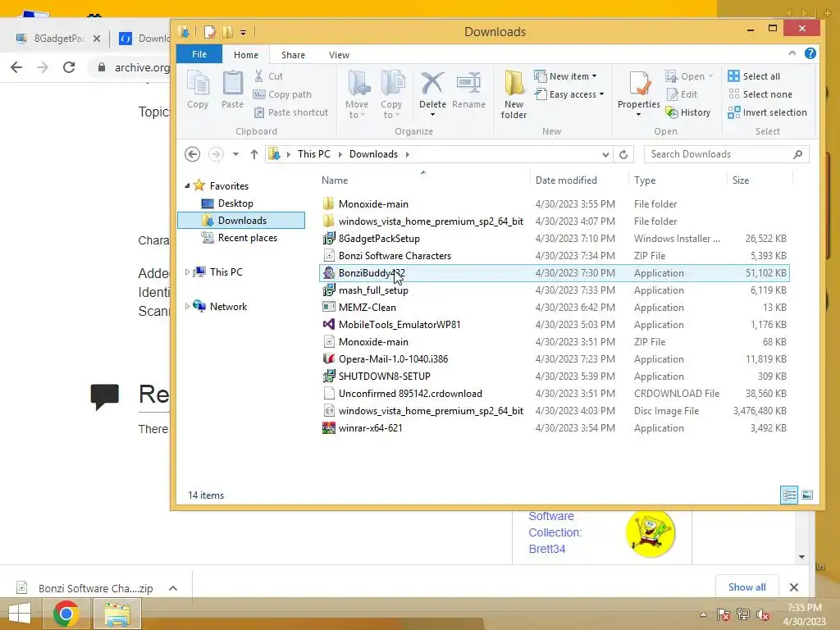Sort by Date modified column
The image size is (840, 630).
566,180
